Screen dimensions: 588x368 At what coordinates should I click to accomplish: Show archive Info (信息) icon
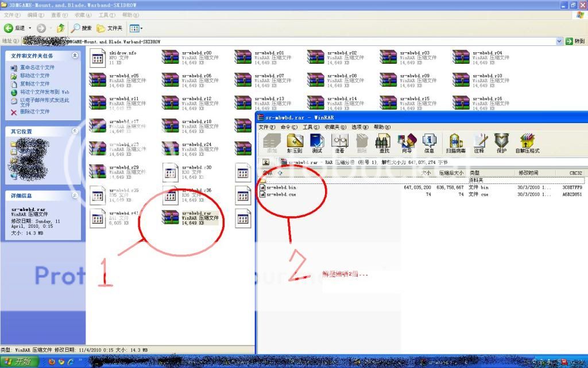429,143
